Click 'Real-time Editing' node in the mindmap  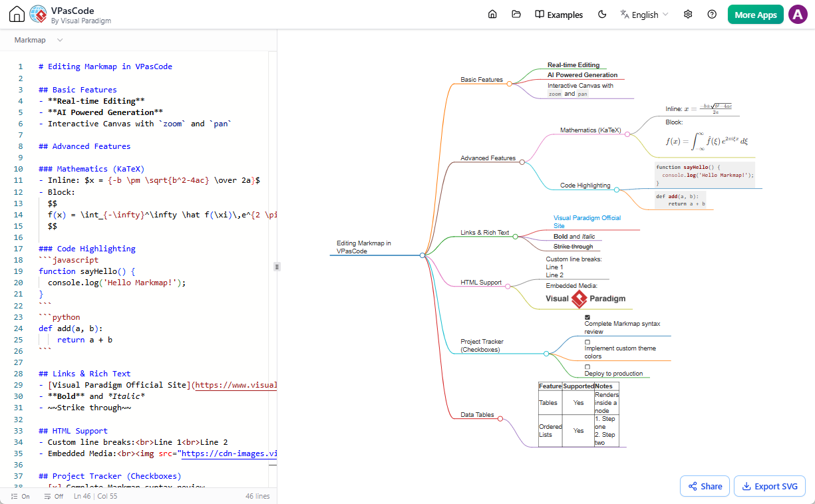click(573, 65)
